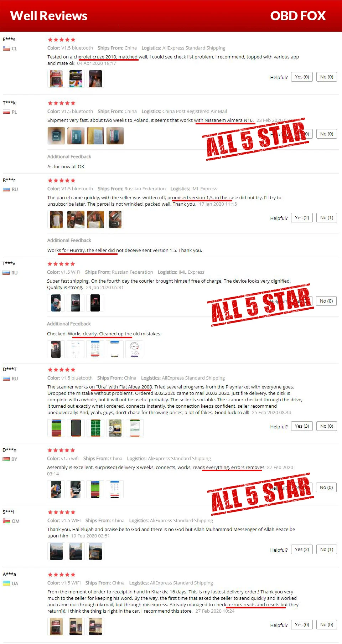This screenshot has width=342, height=644.
Task: Vote No (0) on E***s review
Action: (327, 77)
